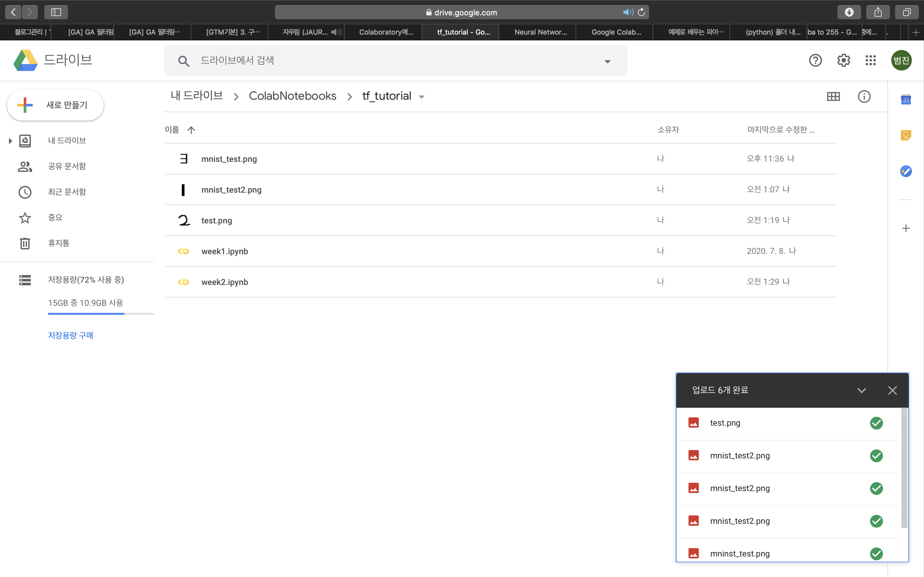Open the trash folder (휴지통)
This screenshot has width=924, height=577.
coord(58,243)
